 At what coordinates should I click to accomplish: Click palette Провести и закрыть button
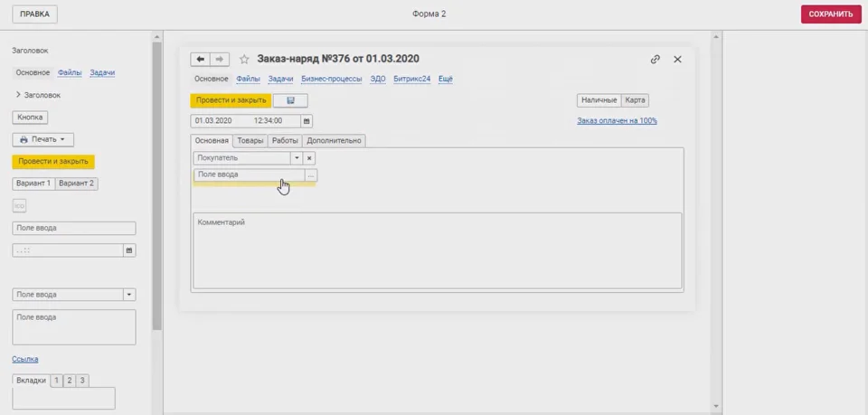[x=53, y=162]
